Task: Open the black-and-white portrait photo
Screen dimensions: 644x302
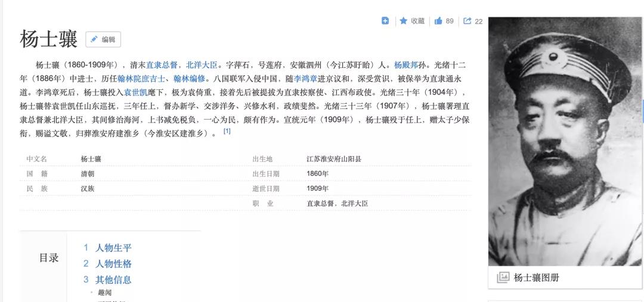Action: (x=565, y=143)
